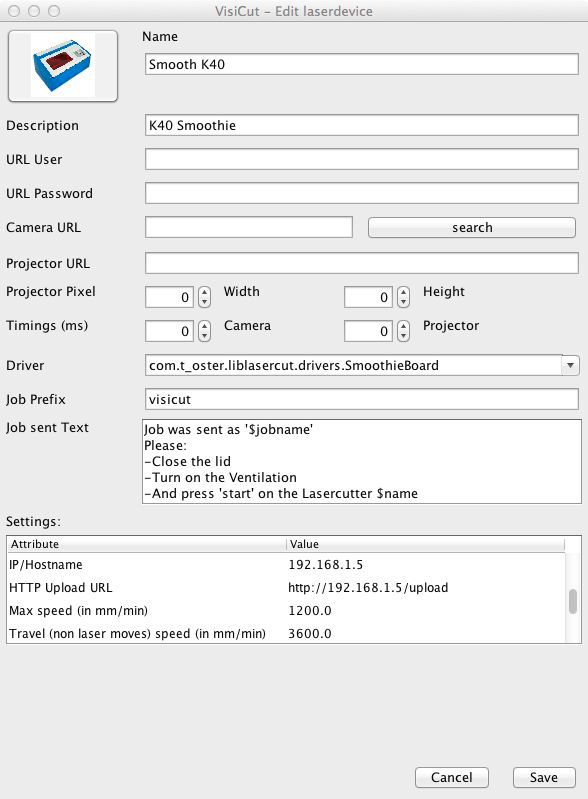Click the Settings table scrollbar thumb
The height and width of the screenshot is (799, 588).
tap(573, 601)
